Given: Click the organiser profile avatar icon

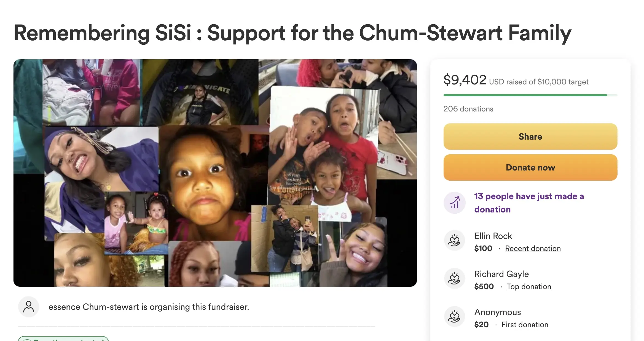Looking at the screenshot, I should point(29,307).
